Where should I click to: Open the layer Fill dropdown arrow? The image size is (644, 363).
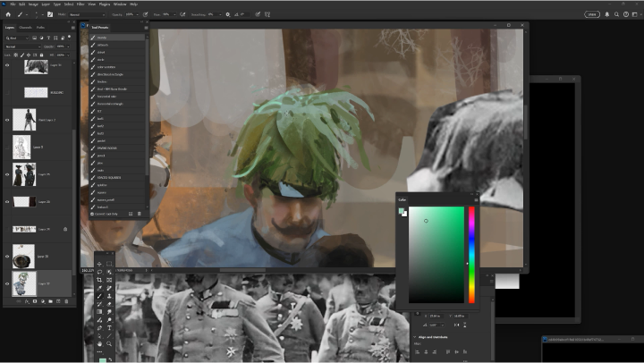(x=68, y=55)
